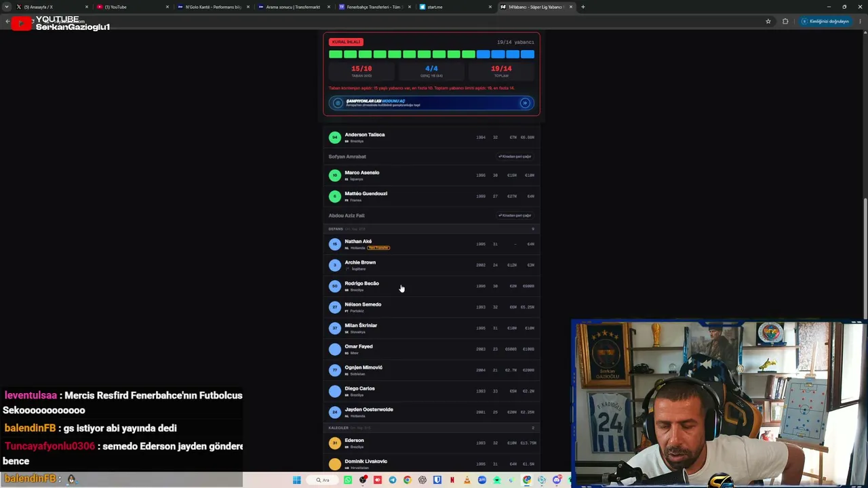Image resolution: width=868 pixels, height=488 pixels.
Task: Click Marco Asensio's green number 10 badge
Action: pyautogui.click(x=334, y=176)
